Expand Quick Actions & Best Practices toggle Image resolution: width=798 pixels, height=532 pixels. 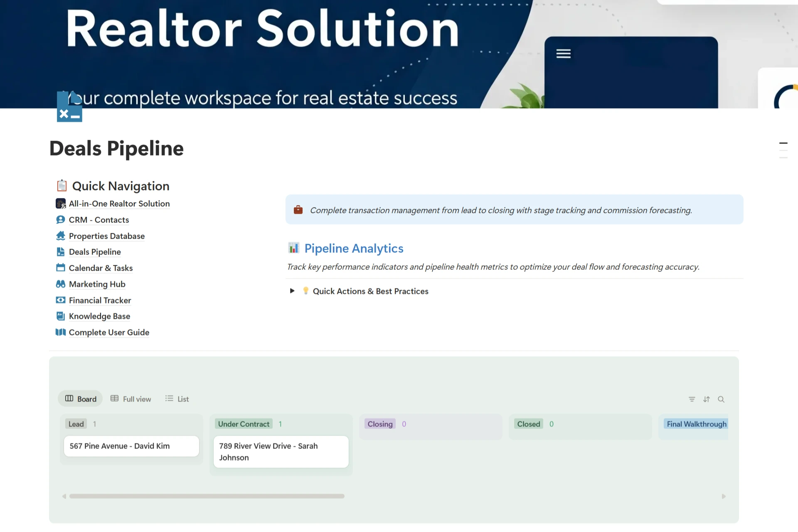pos(292,291)
